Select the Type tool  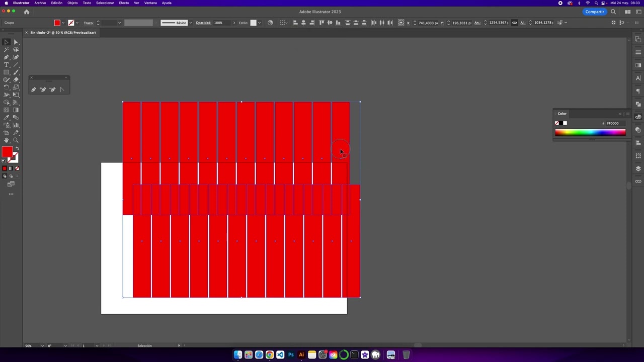pyautogui.click(x=6, y=65)
